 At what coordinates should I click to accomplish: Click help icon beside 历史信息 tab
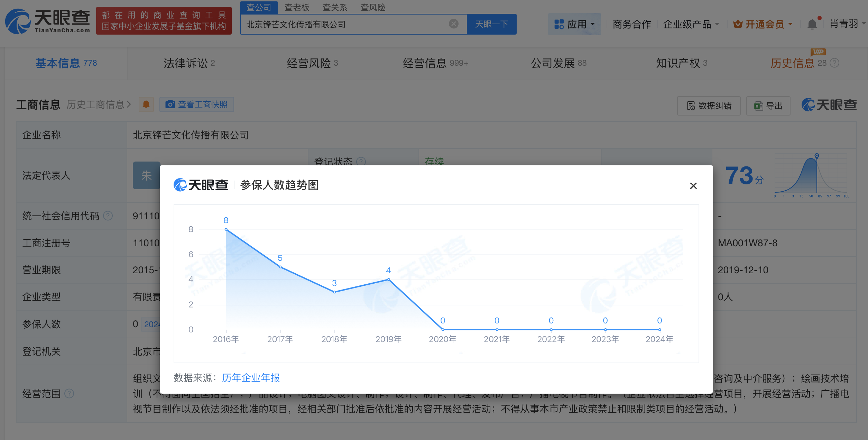click(x=835, y=63)
